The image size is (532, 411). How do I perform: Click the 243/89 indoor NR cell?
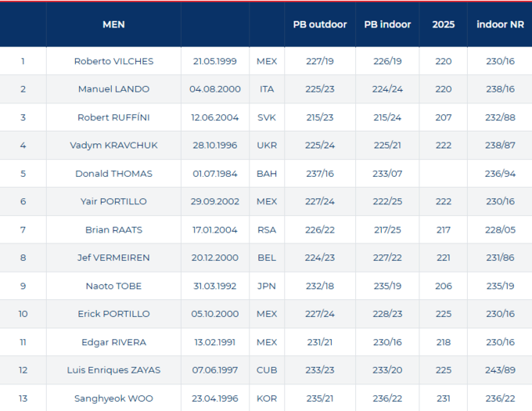(500, 370)
